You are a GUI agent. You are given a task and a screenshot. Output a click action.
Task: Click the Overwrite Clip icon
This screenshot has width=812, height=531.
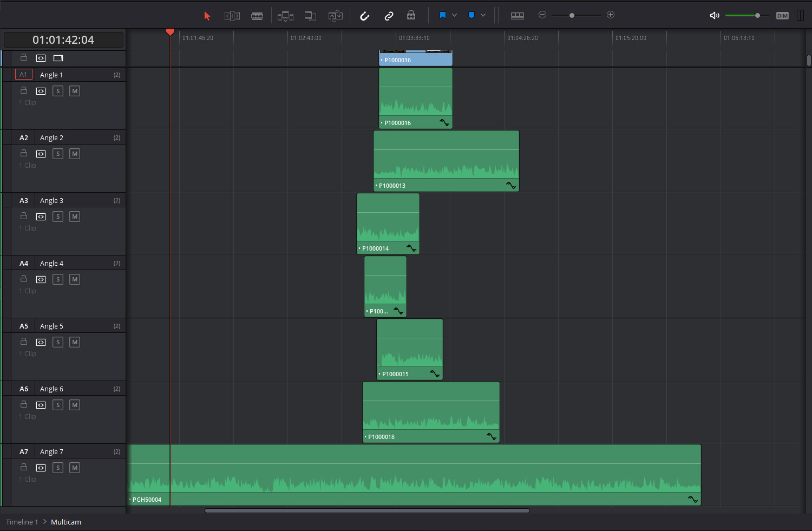click(x=310, y=16)
